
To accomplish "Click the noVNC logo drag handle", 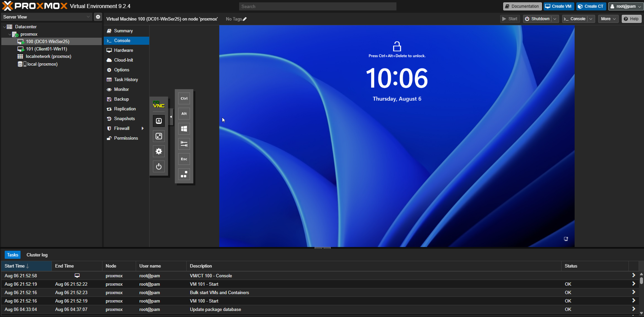I will pos(159,105).
